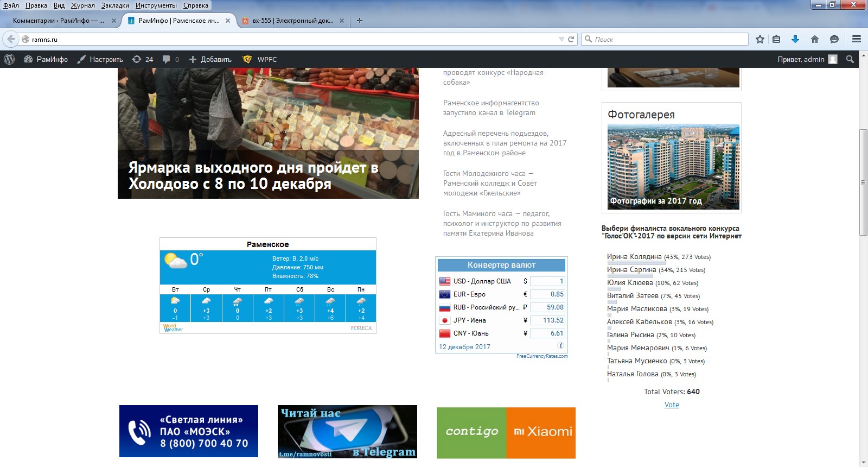Open the РамИнфо site dashboard menu
Viewport: 868px width, 467px height.
(x=46, y=59)
